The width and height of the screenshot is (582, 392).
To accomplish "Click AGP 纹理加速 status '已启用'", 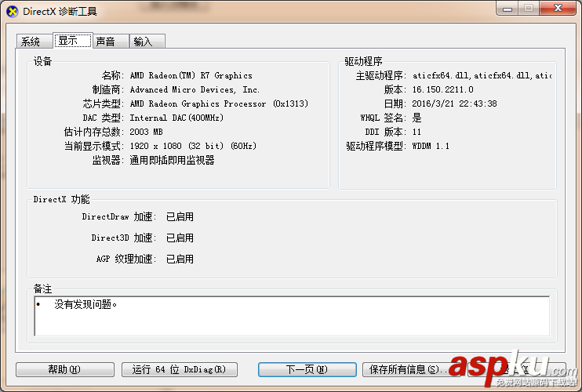I will tap(180, 259).
